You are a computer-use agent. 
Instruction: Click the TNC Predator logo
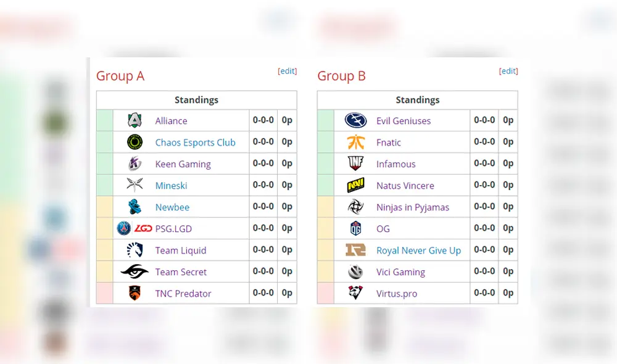point(134,293)
